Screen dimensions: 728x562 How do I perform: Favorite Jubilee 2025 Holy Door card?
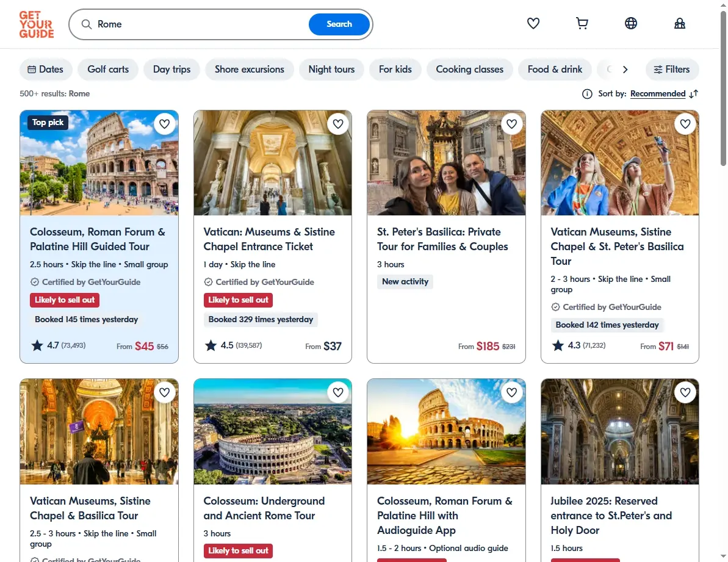point(685,392)
